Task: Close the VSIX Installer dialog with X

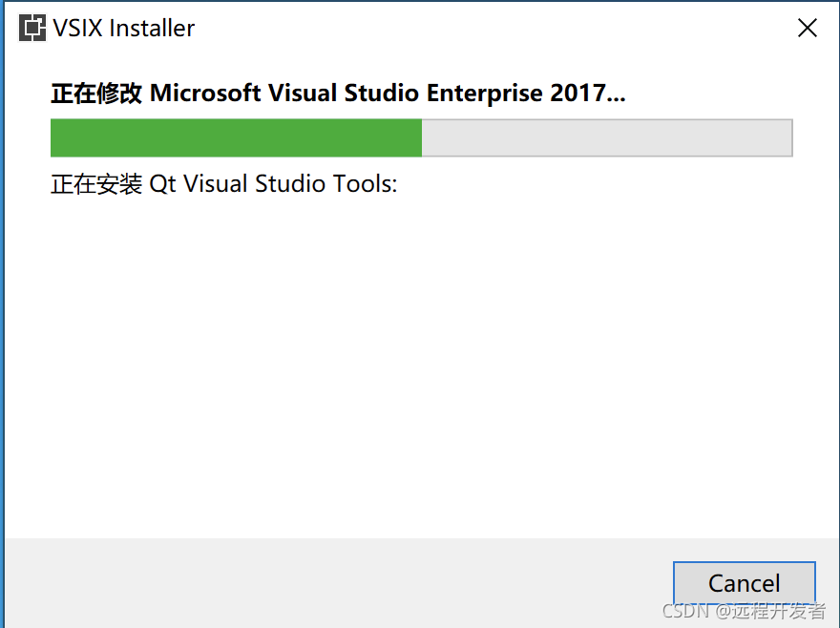Action: [x=807, y=28]
